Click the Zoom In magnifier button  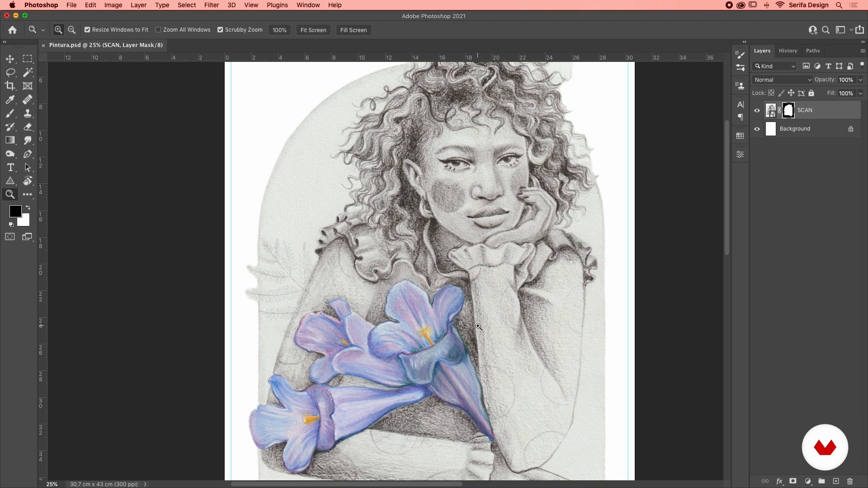coord(58,30)
